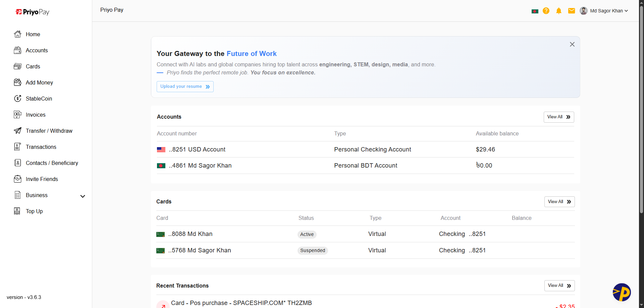Open the Accounts section from sidebar

coord(37,50)
